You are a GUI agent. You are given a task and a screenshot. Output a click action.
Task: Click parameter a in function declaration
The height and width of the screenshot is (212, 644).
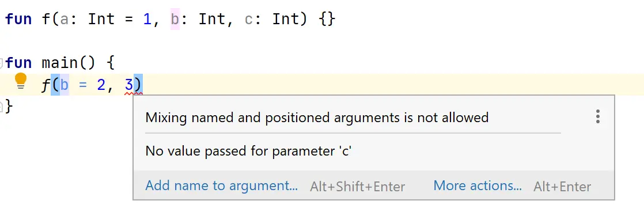tap(64, 20)
